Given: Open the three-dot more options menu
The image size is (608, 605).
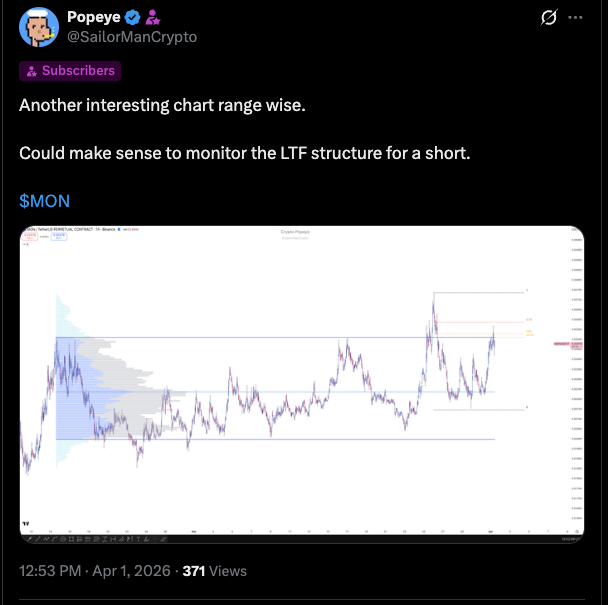Looking at the screenshot, I should 575,18.
